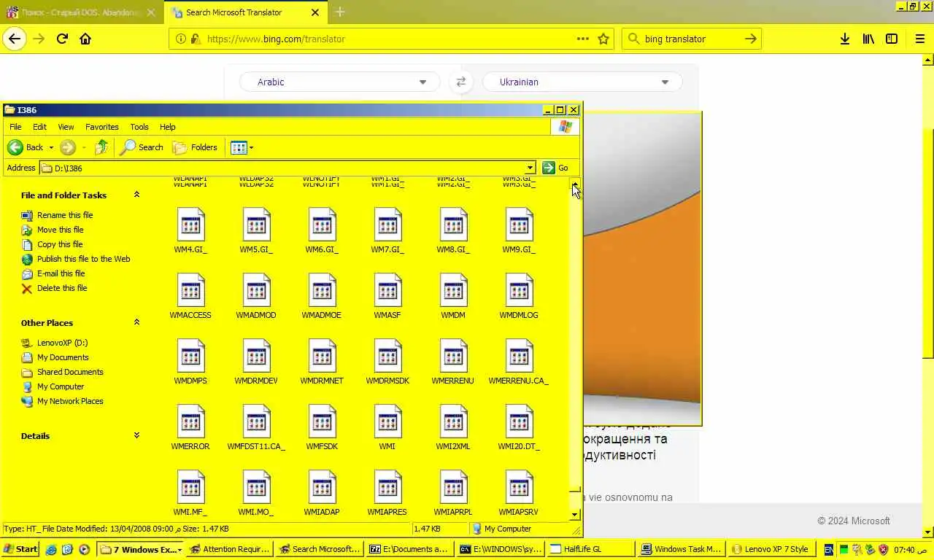Select the WMDM file icon
Viewport: 934px width, 560px height.
[x=453, y=290]
